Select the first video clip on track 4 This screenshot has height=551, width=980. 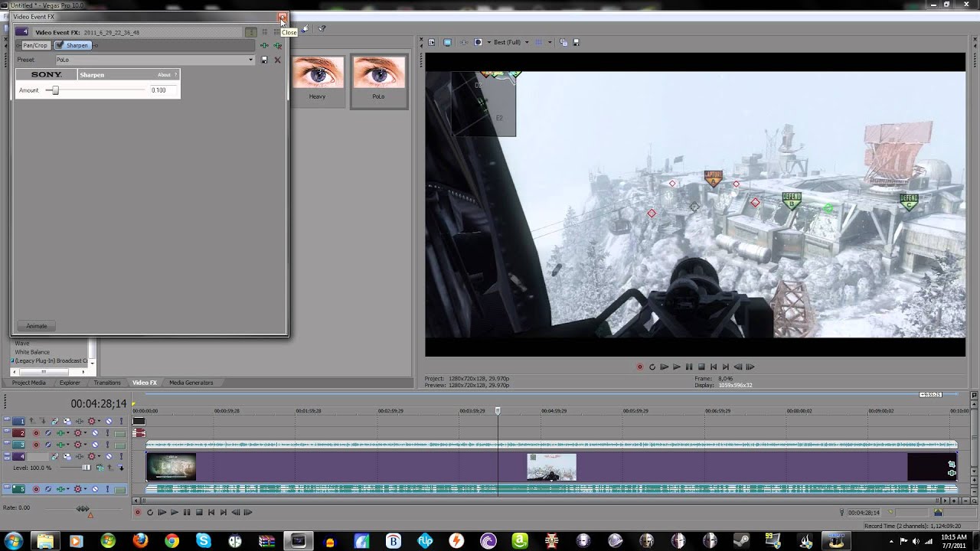pos(171,467)
